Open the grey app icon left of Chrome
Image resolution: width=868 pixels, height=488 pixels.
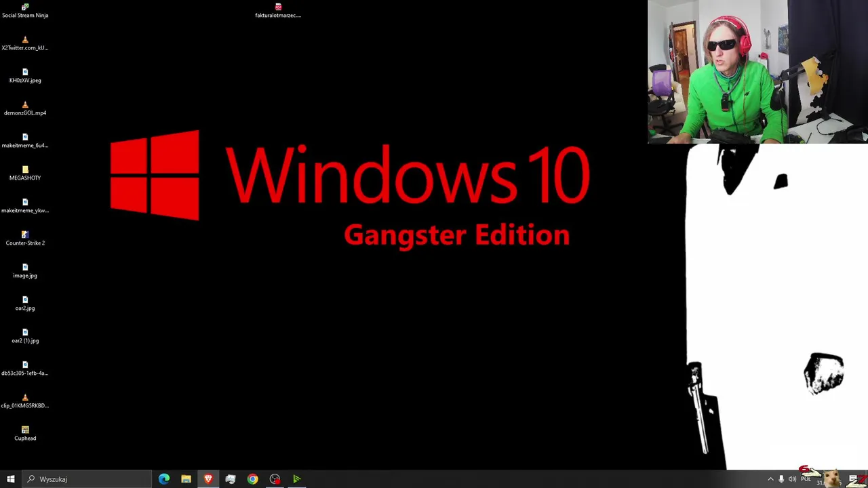pyautogui.click(x=231, y=479)
